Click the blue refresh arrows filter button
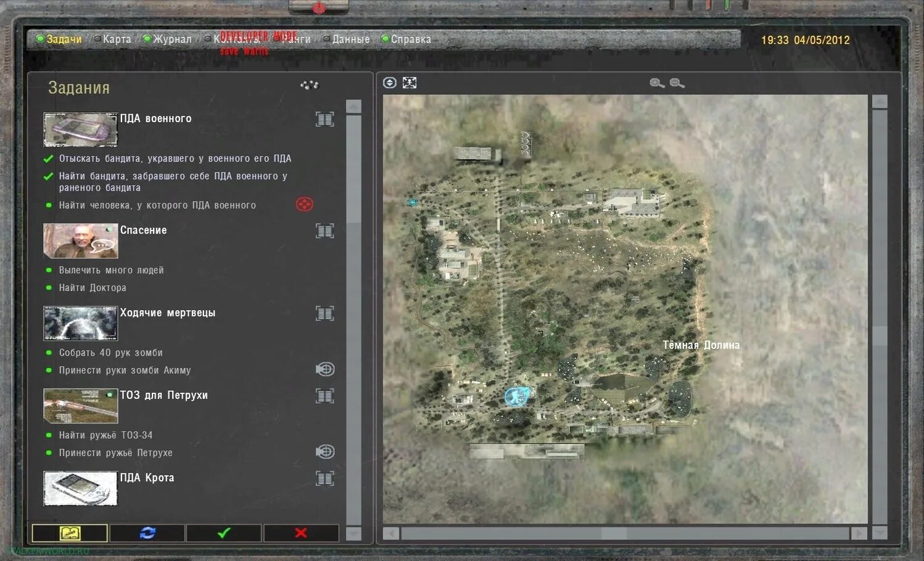924x561 pixels. [x=147, y=533]
